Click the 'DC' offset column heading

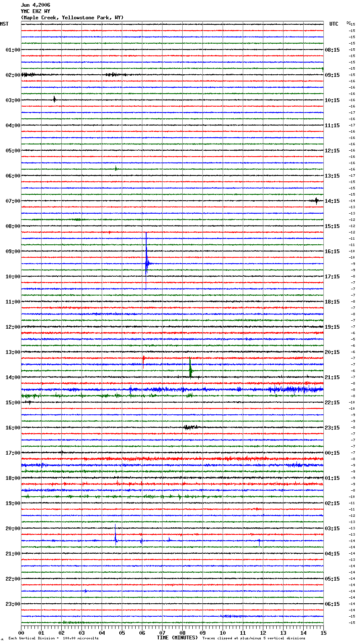(x=349, y=23)
